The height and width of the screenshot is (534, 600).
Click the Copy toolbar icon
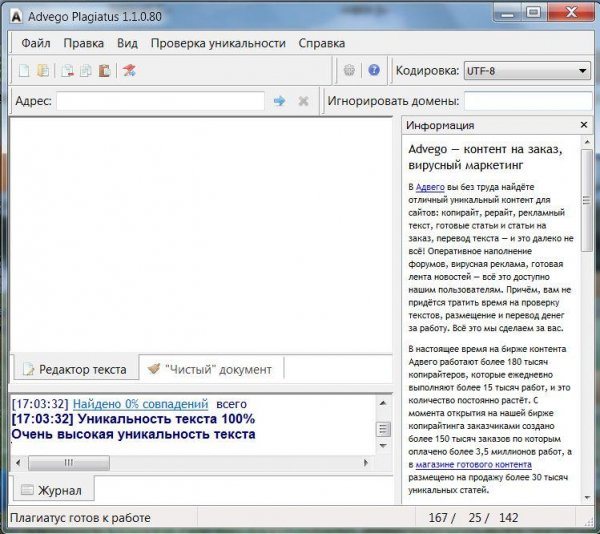(86, 71)
